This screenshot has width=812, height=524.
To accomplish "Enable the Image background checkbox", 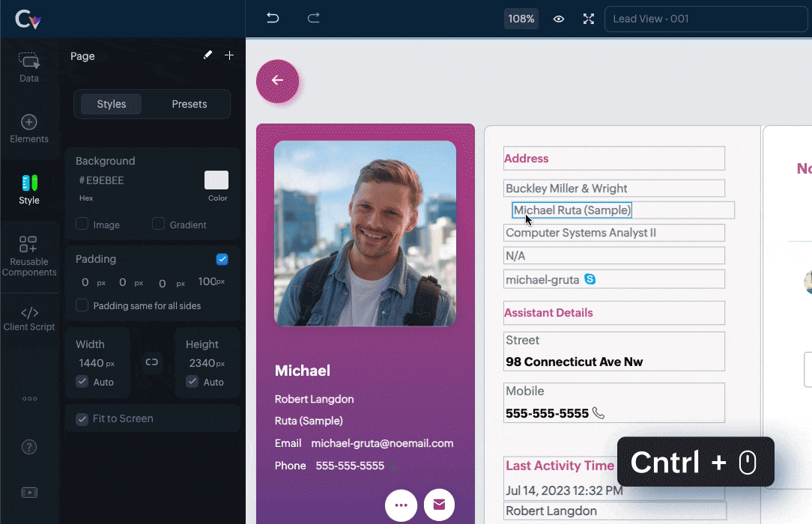I will point(82,224).
